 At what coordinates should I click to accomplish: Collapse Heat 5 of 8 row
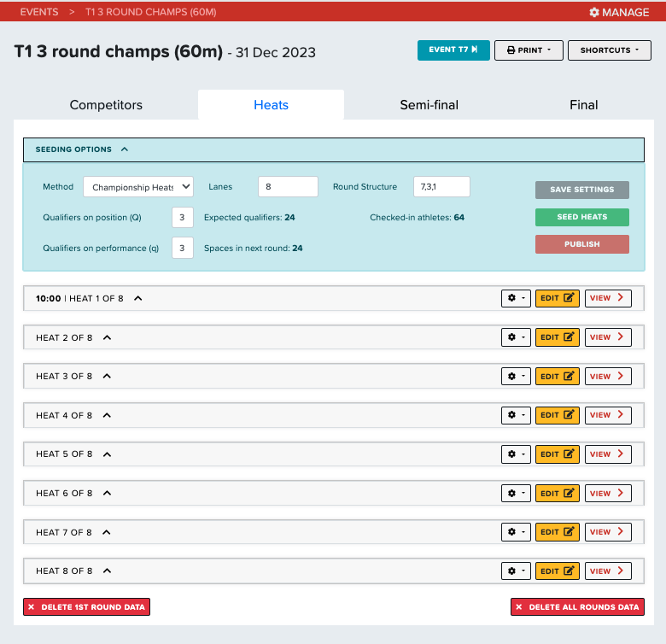point(107,454)
